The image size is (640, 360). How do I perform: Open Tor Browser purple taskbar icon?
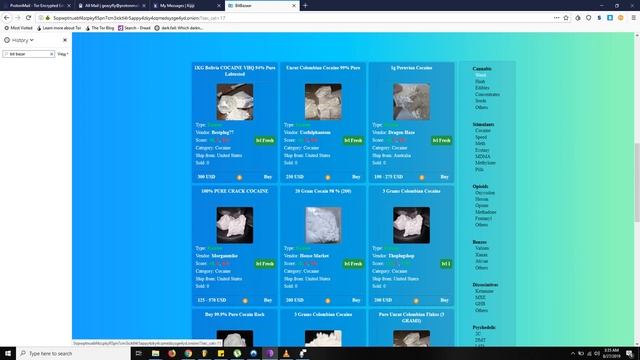270,353
